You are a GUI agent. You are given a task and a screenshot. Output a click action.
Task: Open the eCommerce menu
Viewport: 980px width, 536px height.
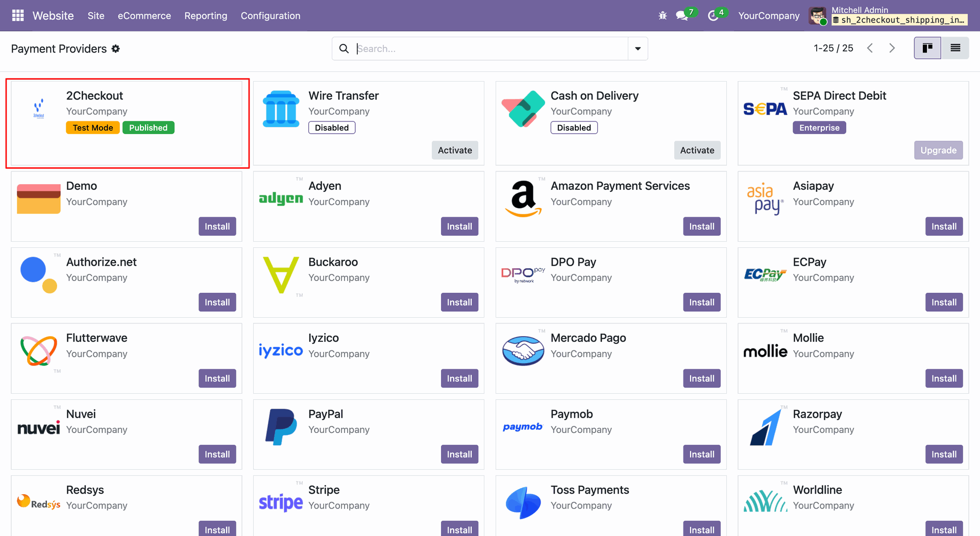144,16
